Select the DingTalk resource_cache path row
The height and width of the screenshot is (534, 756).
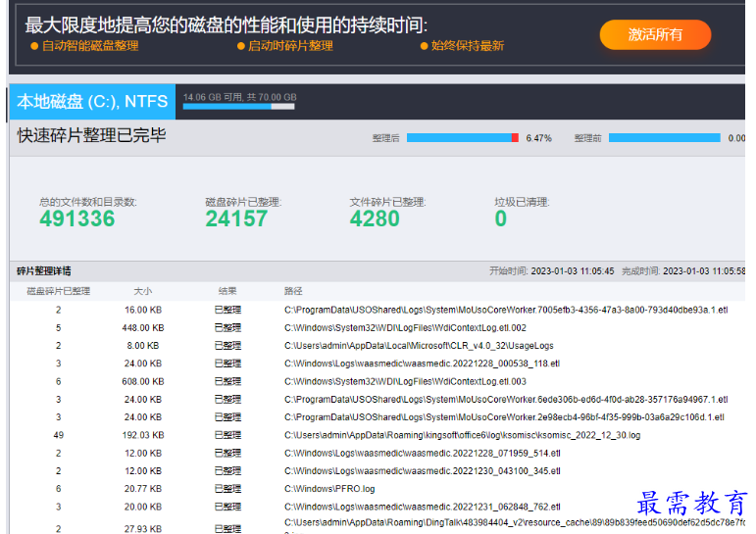click(378, 526)
